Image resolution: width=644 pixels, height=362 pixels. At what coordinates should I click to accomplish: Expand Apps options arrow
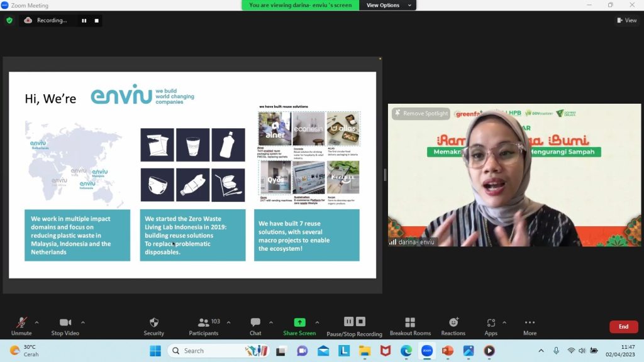(504, 322)
